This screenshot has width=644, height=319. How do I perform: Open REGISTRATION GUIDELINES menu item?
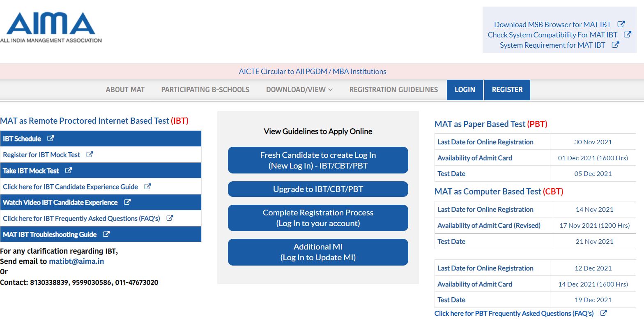point(393,90)
